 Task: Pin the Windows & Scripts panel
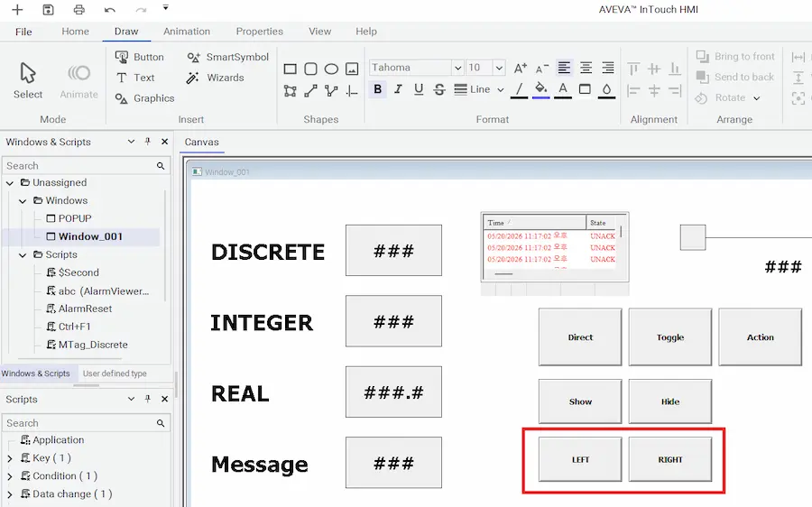click(148, 142)
